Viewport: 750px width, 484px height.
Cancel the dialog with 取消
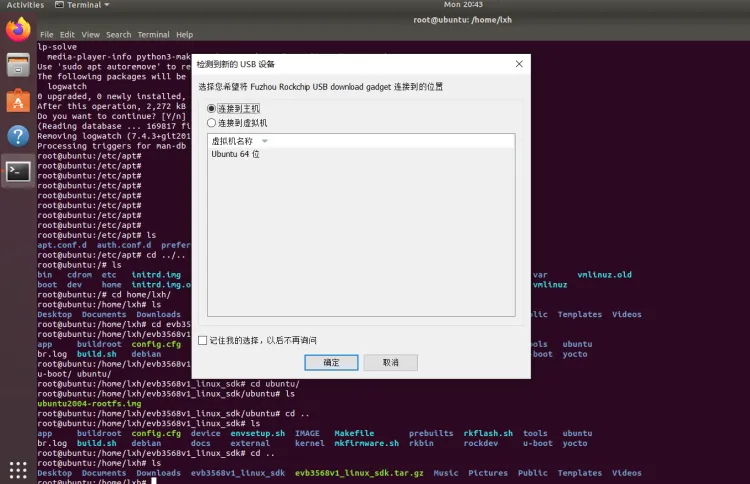390,363
